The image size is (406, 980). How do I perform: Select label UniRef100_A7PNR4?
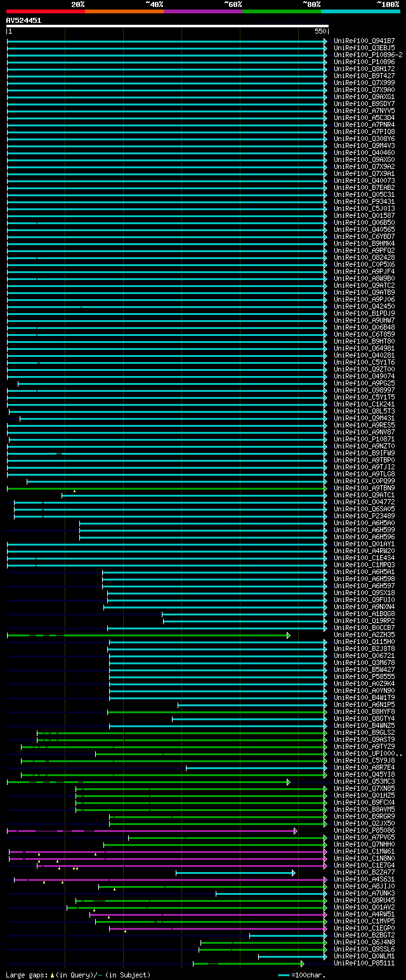point(364,124)
